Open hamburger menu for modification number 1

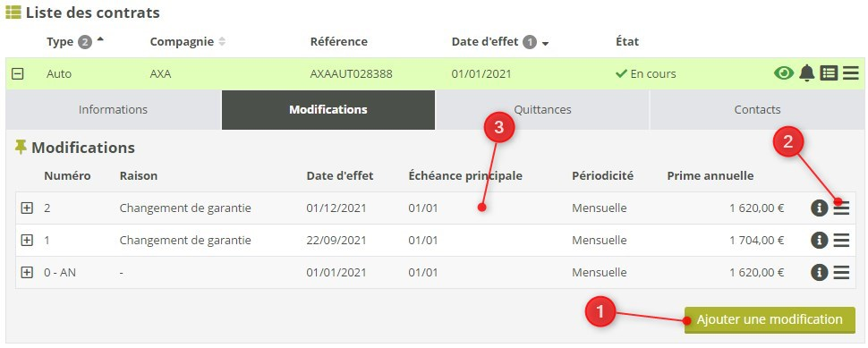coord(841,240)
